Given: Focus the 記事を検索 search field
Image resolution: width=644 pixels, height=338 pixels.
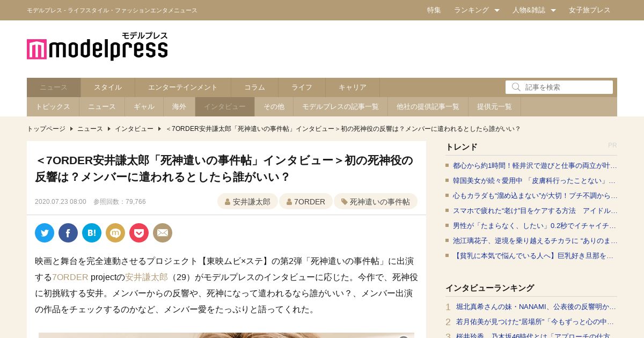Looking at the screenshot, I should tap(559, 87).
